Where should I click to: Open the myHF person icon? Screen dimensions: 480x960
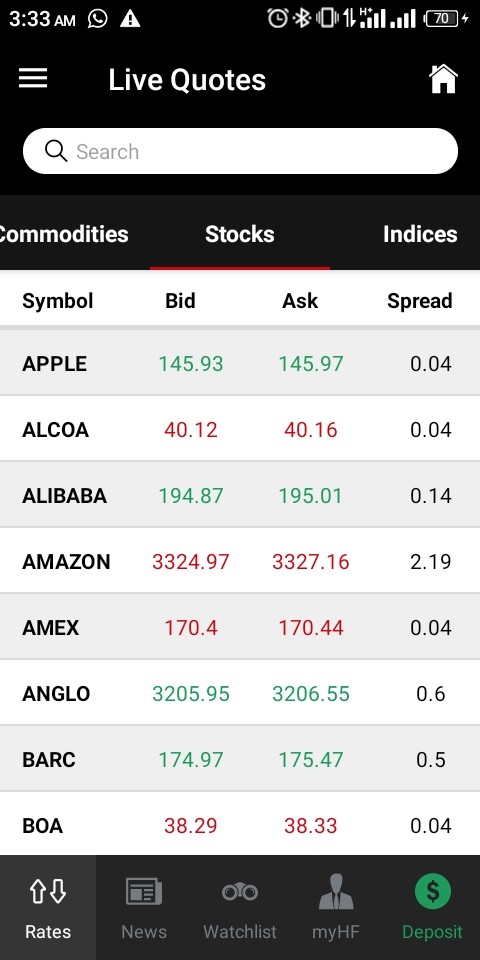tap(336, 891)
